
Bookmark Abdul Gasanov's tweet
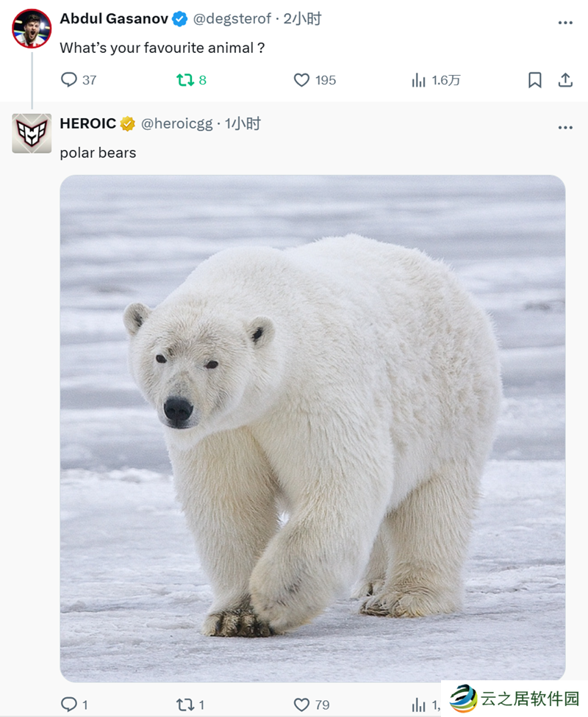pyautogui.click(x=535, y=80)
